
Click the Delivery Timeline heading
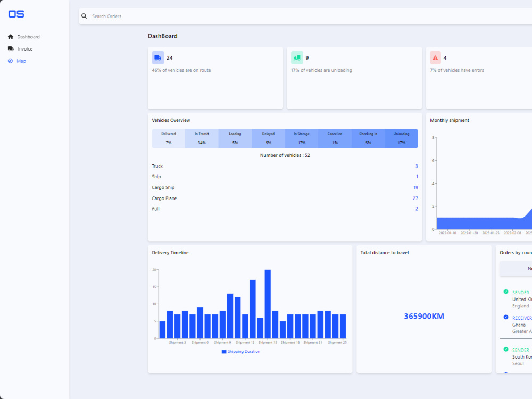tap(170, 253)
